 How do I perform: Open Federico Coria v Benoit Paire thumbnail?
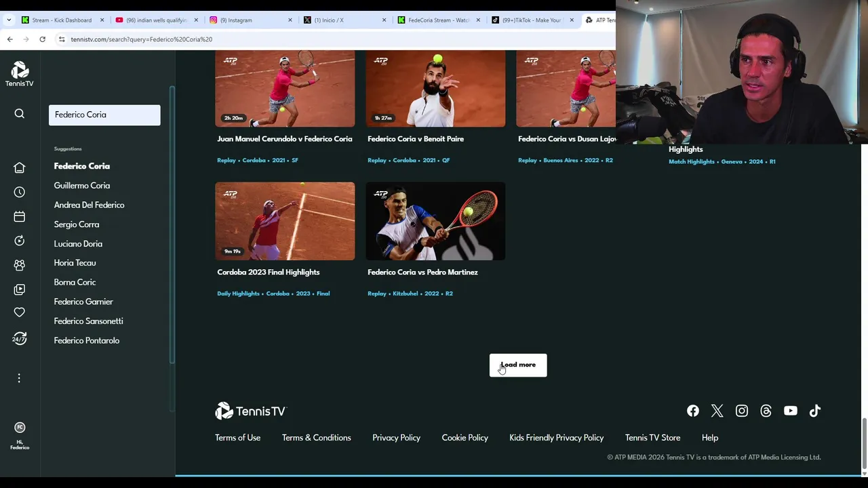435,89
